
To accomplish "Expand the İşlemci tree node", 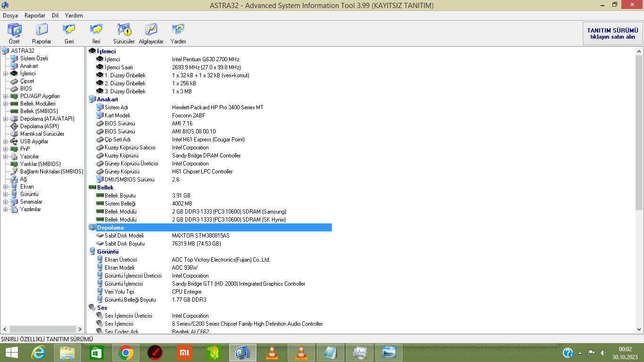I will [5, 74].
